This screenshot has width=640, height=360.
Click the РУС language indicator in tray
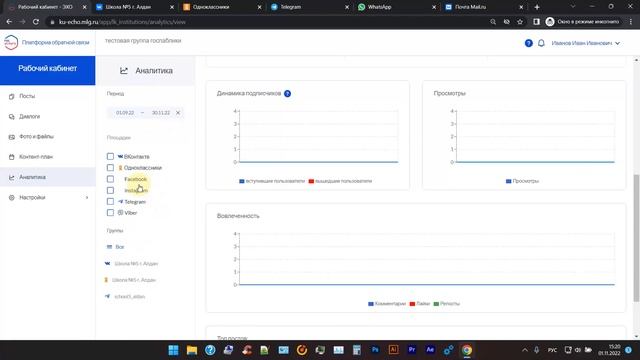552,350
